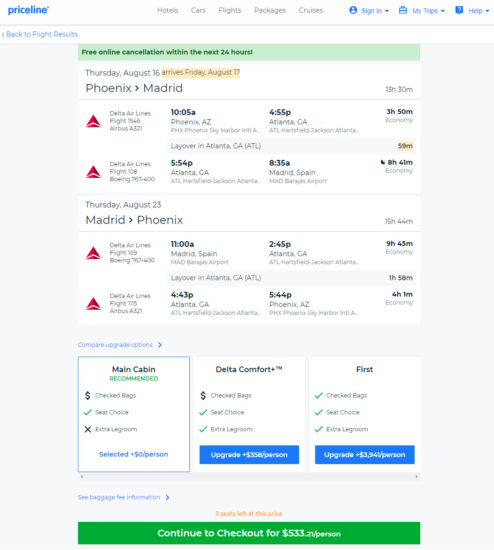Click Thursday, August 23 date label
The width and height of the screenshot is (494, 550).
point(123,204)
